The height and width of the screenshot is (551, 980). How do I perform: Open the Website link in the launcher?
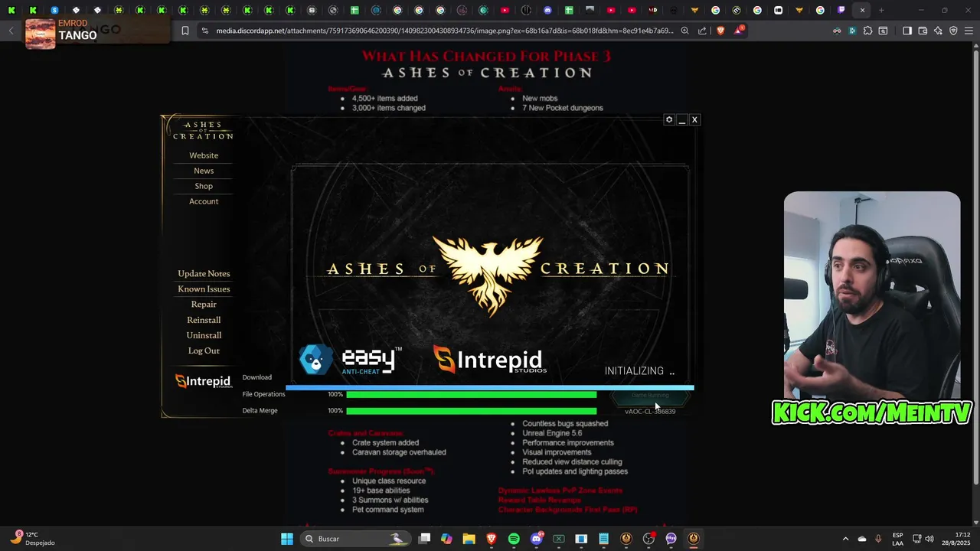[x=204, y=155]
